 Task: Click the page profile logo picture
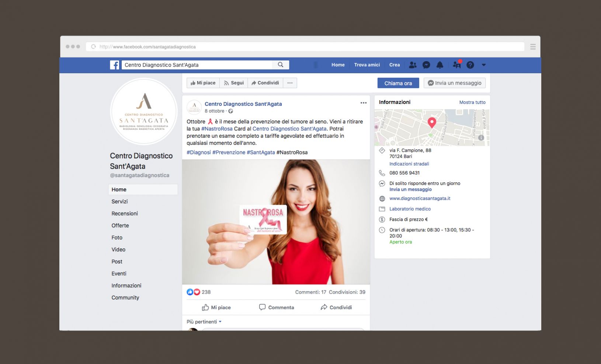144,111
